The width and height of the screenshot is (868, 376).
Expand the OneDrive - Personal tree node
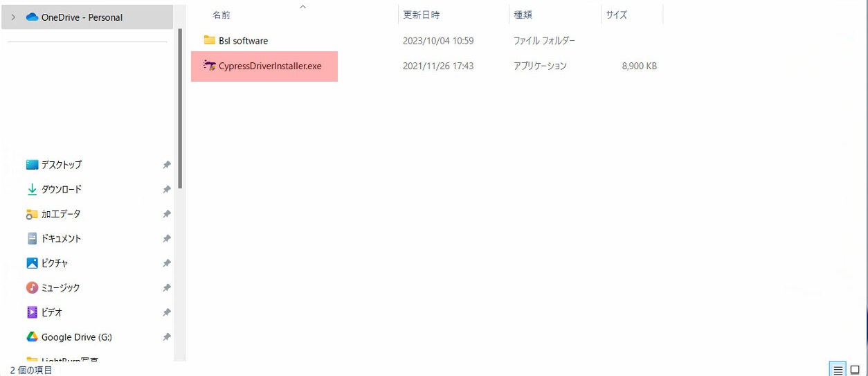(x=13, y=17)
